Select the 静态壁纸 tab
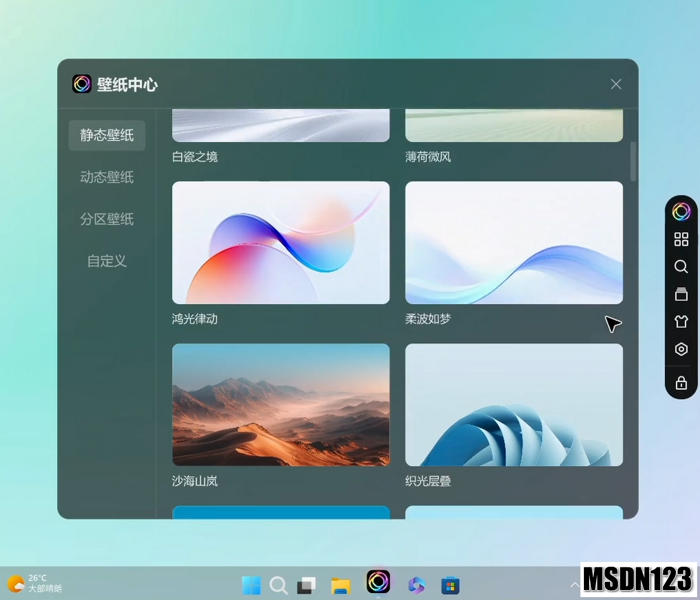Image resolution: width=700 pixels, height=600 pixels. 107,135
